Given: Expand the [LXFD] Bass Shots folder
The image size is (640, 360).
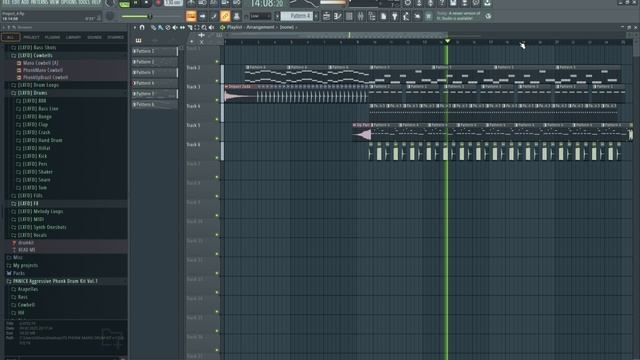Looking at the screenshot, I should (x=37, y=47).
